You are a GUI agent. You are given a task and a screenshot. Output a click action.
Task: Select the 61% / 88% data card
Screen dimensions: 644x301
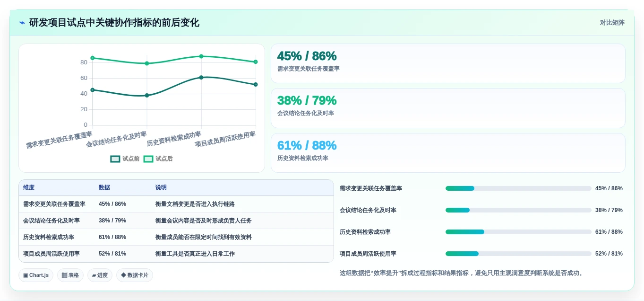coord(448,153)
